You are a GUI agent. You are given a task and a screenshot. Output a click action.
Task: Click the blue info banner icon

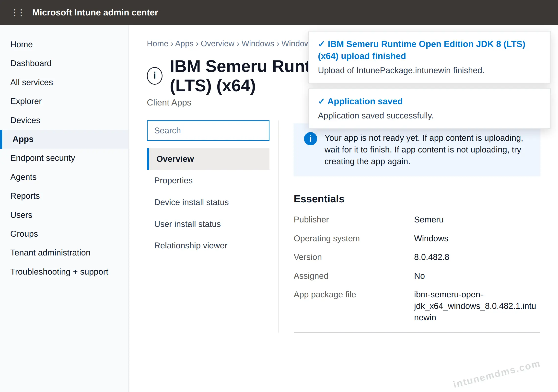pos(310,139)
